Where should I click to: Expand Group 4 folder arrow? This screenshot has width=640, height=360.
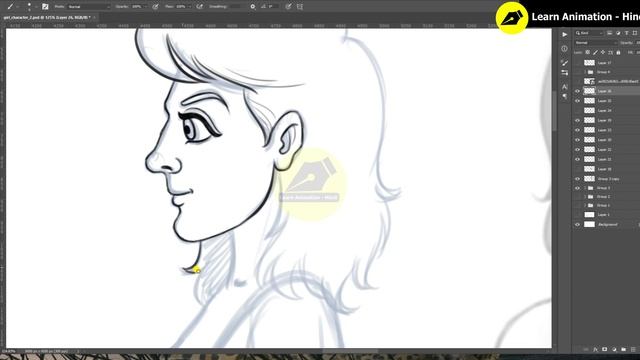(x=585, y=72)
